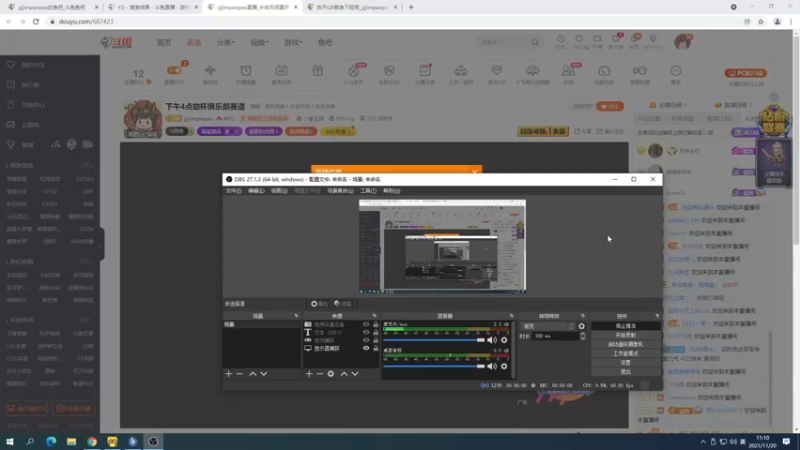Remove selected source with minus icon
Viewport: 800px width, 450px height.
(x=320, y=374)
